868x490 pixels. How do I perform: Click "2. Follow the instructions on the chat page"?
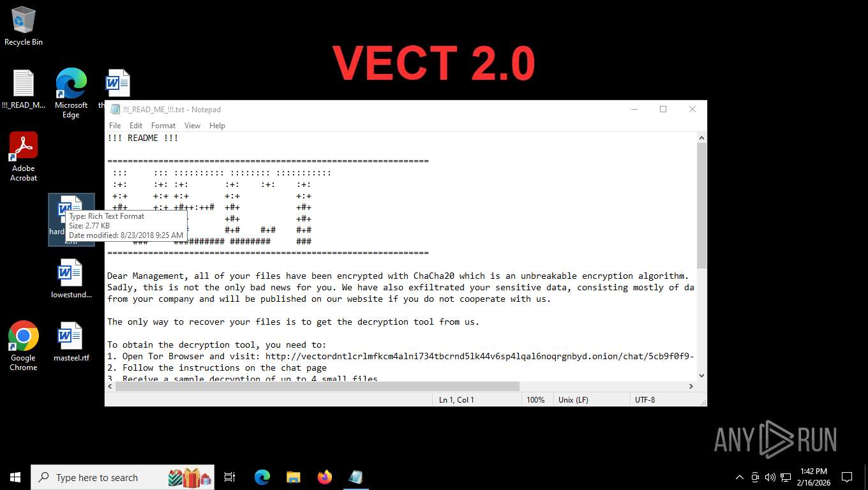(x=217, y=367)
